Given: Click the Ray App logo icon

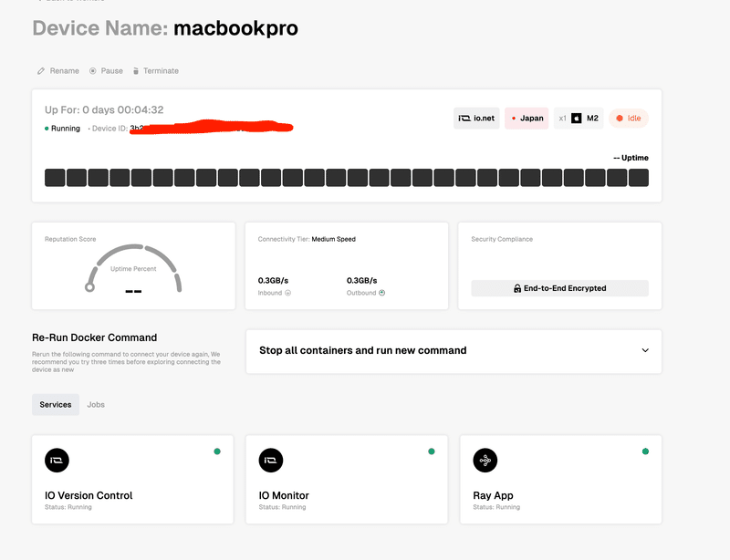Looking at the screenshot, I should 485,461.
